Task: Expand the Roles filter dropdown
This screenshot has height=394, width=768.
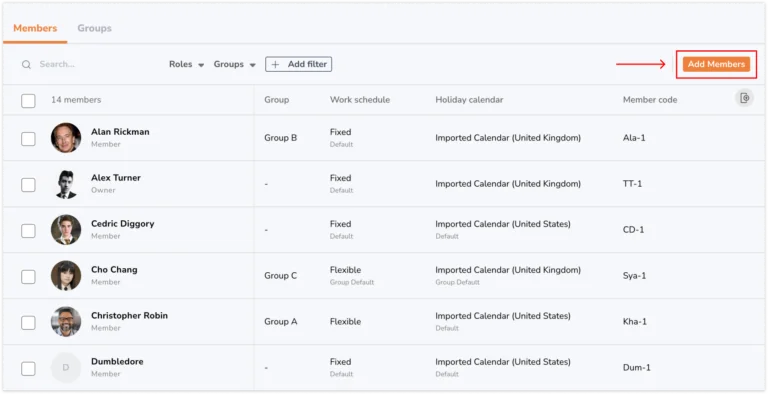Action: [x=187, y=64]
